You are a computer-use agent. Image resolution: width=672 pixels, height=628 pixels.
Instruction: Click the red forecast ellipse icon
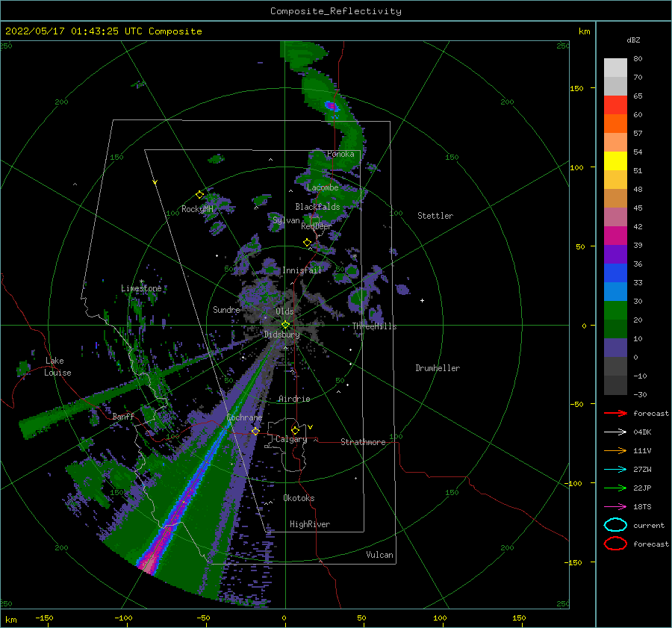pyautogui.click(x=615, y=544)
